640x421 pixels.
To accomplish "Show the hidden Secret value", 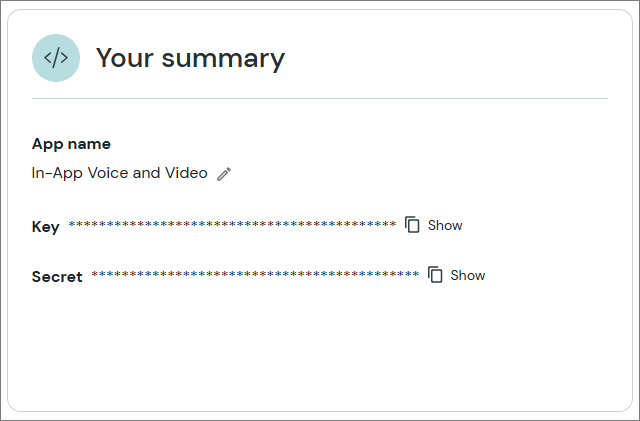I will click(x=467, y=275).
